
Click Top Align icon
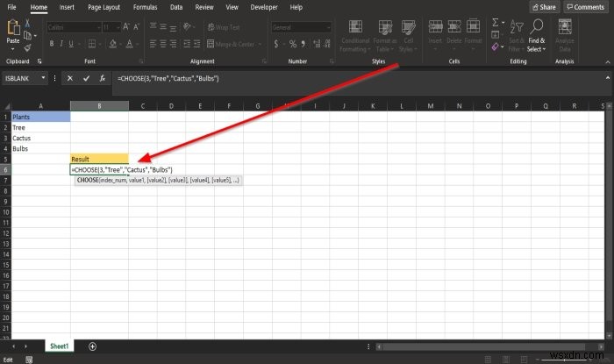[x=153, y=26]
